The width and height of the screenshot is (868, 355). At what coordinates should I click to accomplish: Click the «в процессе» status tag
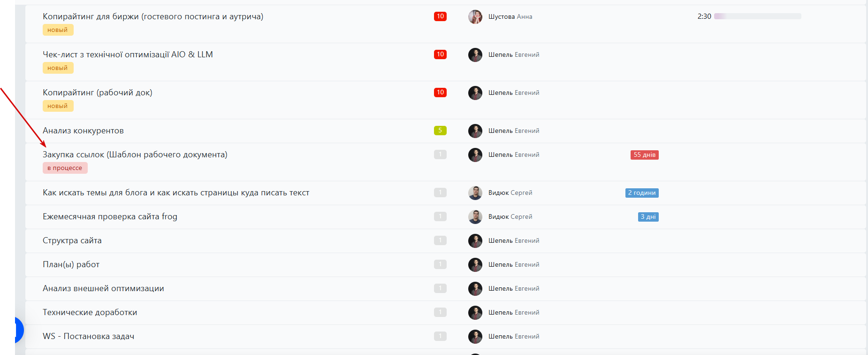pyautogui.click(x=65, y=168)
